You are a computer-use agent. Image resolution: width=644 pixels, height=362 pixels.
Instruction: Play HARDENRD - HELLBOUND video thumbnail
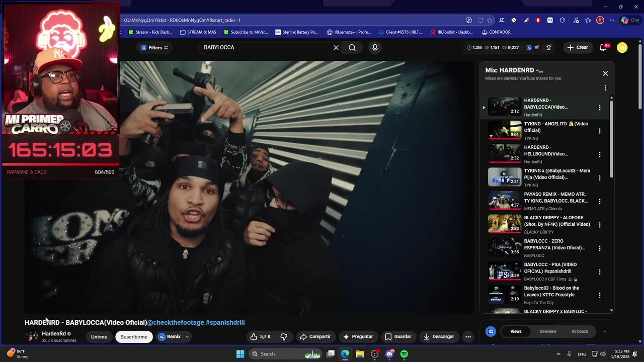(x=505, y=153)
